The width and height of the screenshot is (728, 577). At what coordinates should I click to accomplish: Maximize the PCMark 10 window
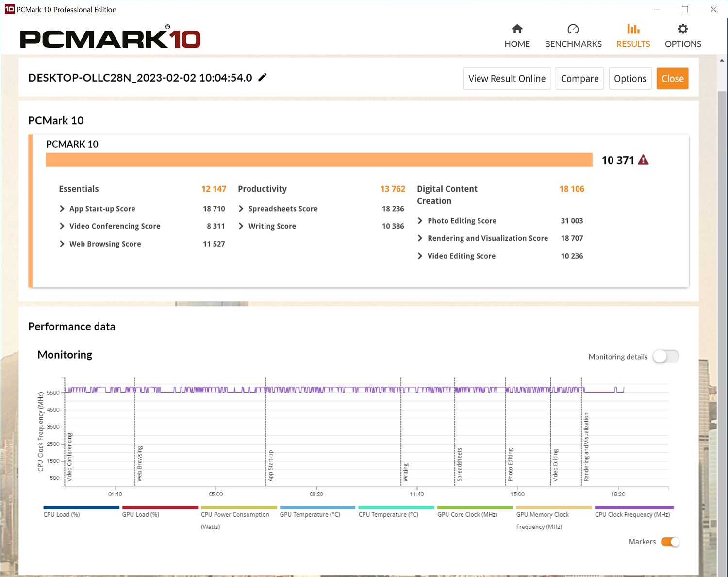685,9
